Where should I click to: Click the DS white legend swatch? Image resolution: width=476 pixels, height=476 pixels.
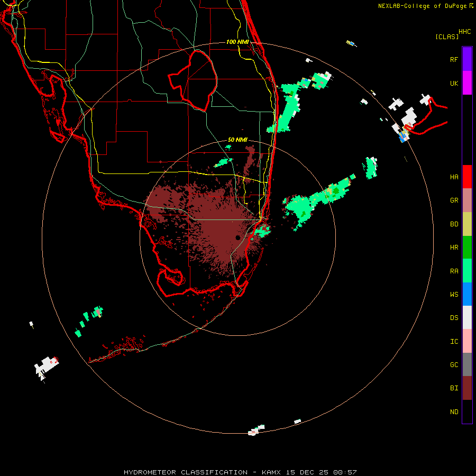[x=467, y=317]
